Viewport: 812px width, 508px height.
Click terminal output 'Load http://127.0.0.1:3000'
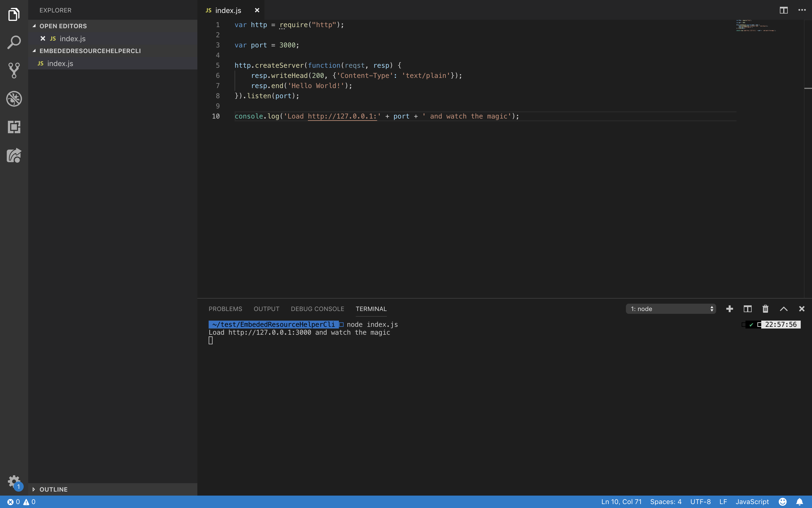tap(260, 333)
